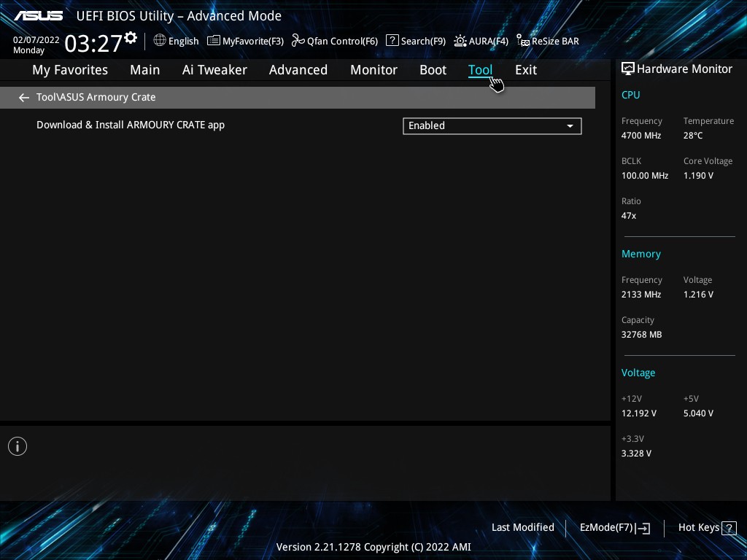Click Tool\ASUS Armoury Crate breadcrumb
747x560 pixels.
coord(96,97)
